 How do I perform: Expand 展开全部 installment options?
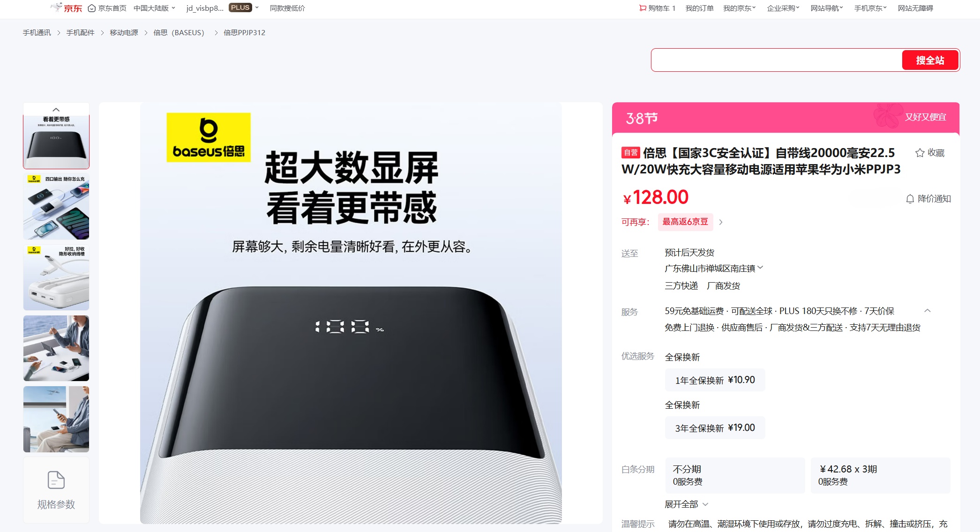point(686,504)
